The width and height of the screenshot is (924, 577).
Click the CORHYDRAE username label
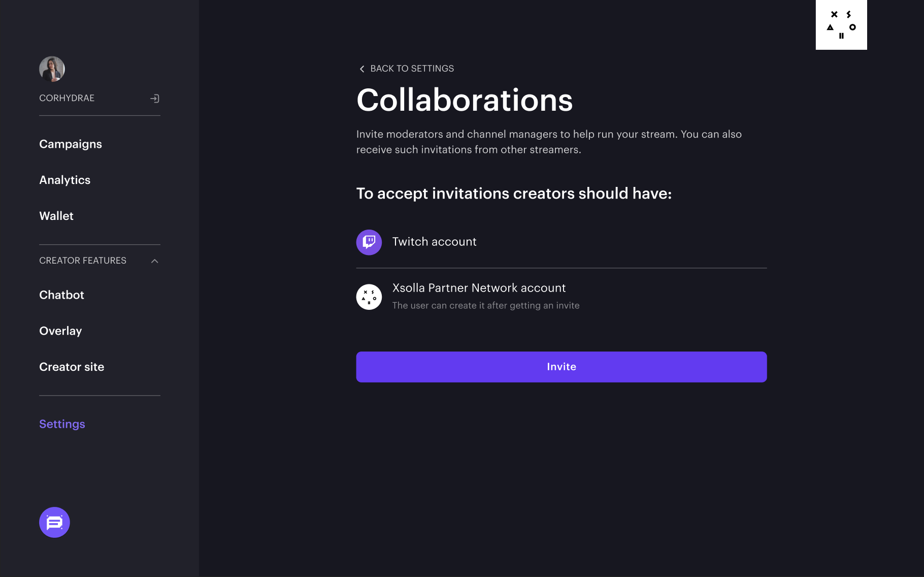67,98
